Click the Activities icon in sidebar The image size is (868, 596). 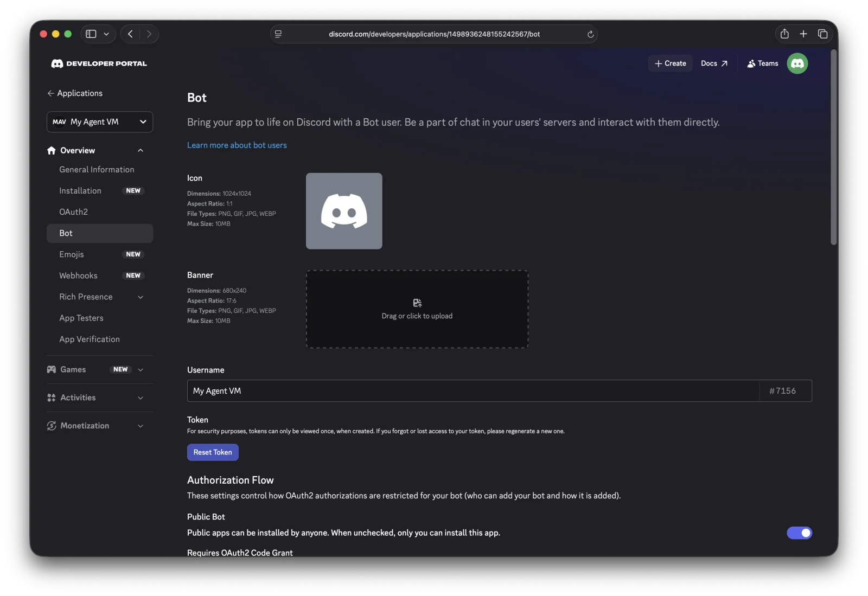coord(52,398)
